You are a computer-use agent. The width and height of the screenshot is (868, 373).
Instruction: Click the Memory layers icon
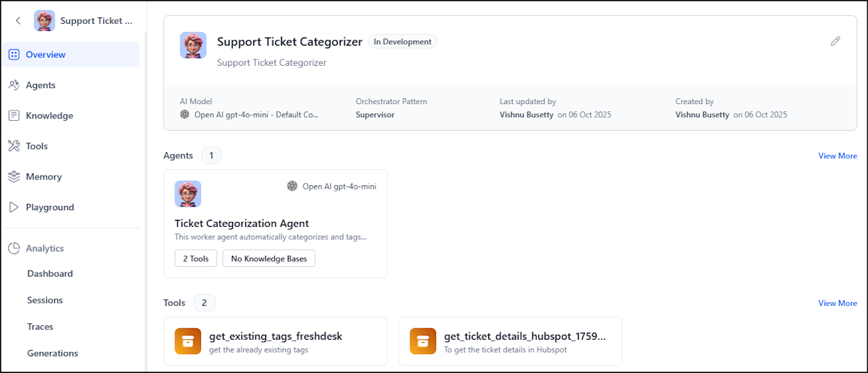coord(14,176)
